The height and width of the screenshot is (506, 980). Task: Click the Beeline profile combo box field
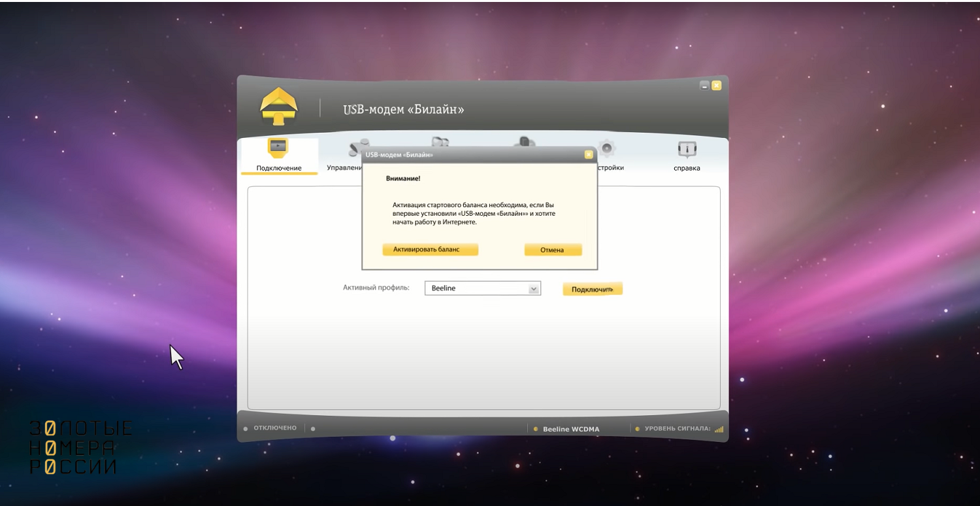476,288
